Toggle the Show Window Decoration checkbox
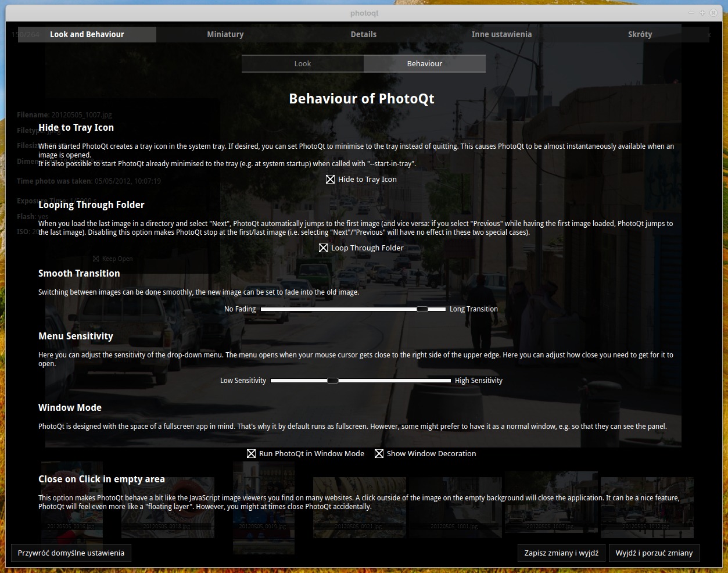 coord(379,454)
